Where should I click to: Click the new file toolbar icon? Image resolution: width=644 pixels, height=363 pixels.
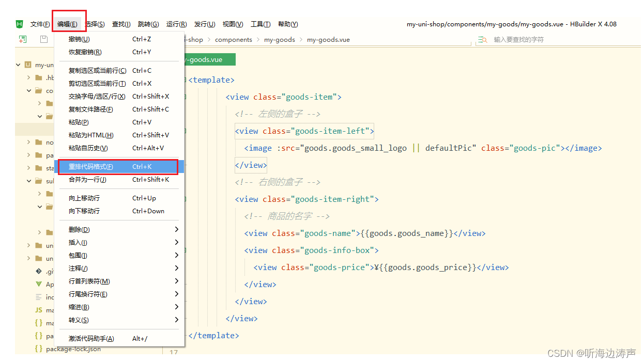pos(23,39)
